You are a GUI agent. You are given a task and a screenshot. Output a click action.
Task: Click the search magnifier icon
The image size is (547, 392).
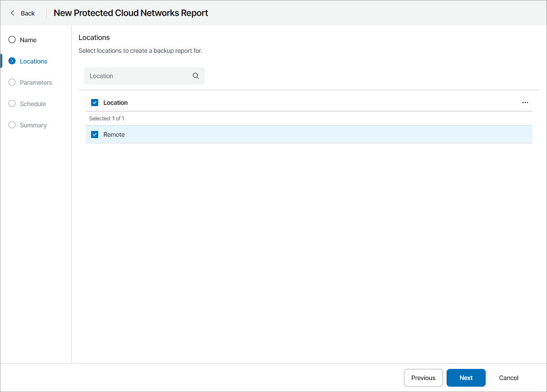pos(196,76)
